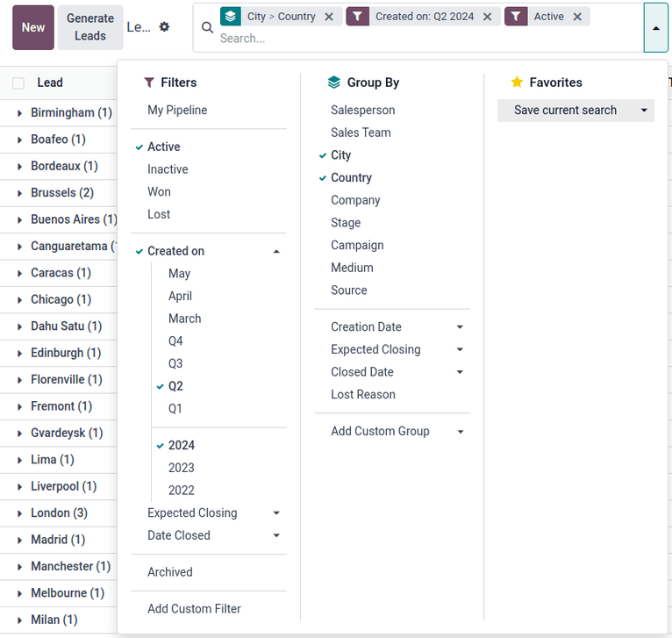Screen dimensions: 672x638
Task: Click the search magnifier icon
Action: [x=207, y=27]
